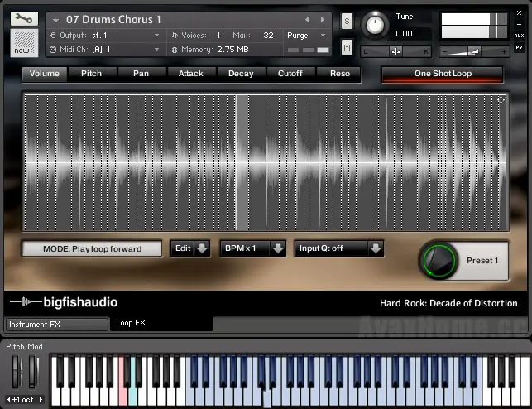
Task: Select the Cutoff tab
Action: [x=290, y=74]
